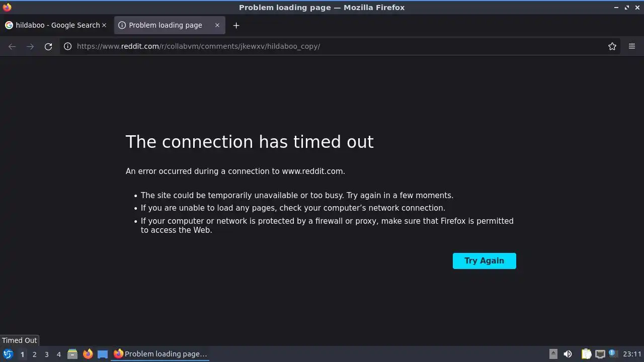This screenshot has width=644, height=362.
Task: Click the Try Again button
Action: coord(484,260)
